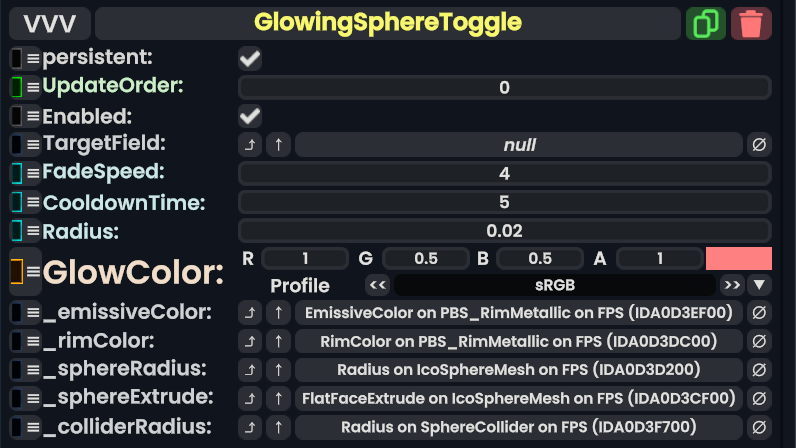Click the FadeSpeed value field
This screenshot has width=796, height=448.
coord(504,174)
